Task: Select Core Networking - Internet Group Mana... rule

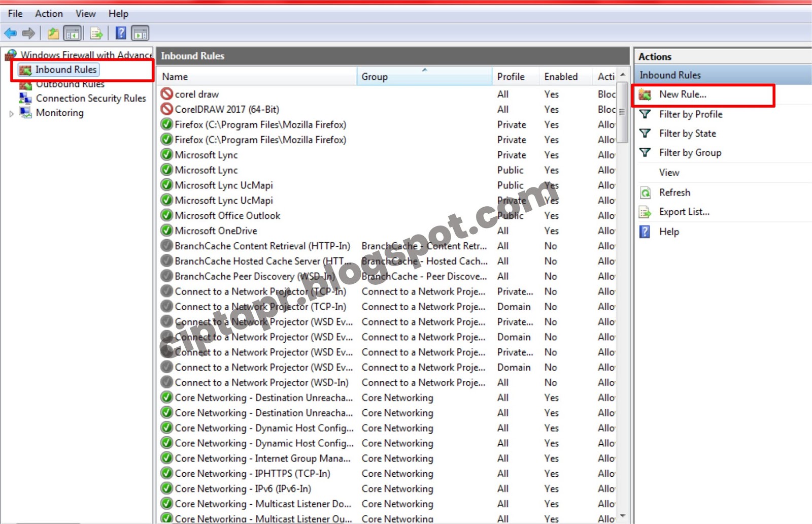Action: [x=388, y=458]
